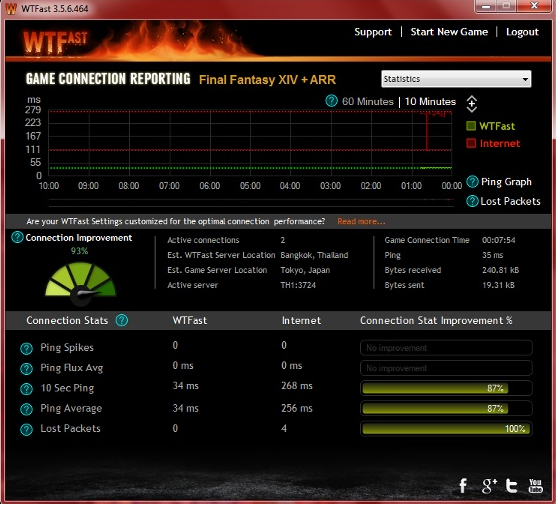Click Ping Average 87% improvement bar
The height and width of the screenshot is (505, 556).
coord(446,408)
